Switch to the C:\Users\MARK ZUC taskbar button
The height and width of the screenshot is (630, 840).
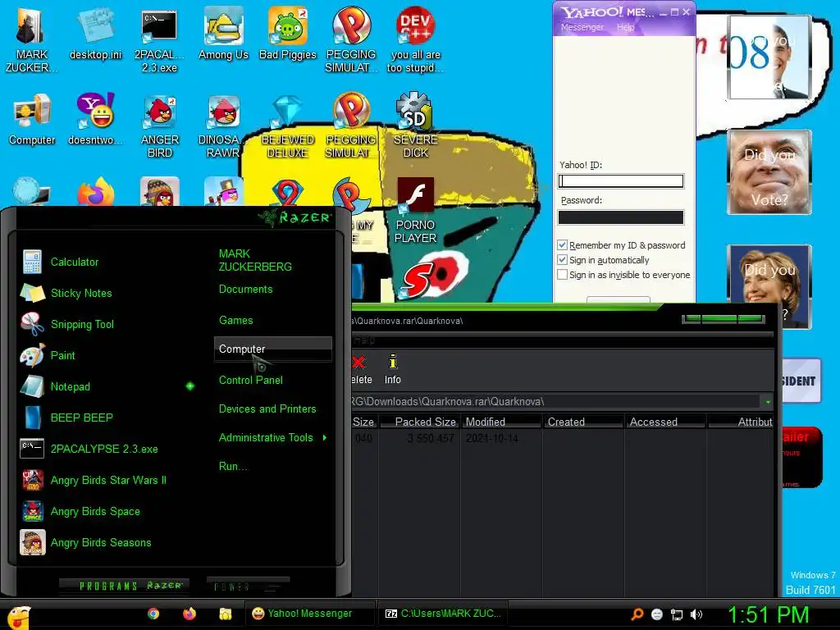click(x=443, y=614)
